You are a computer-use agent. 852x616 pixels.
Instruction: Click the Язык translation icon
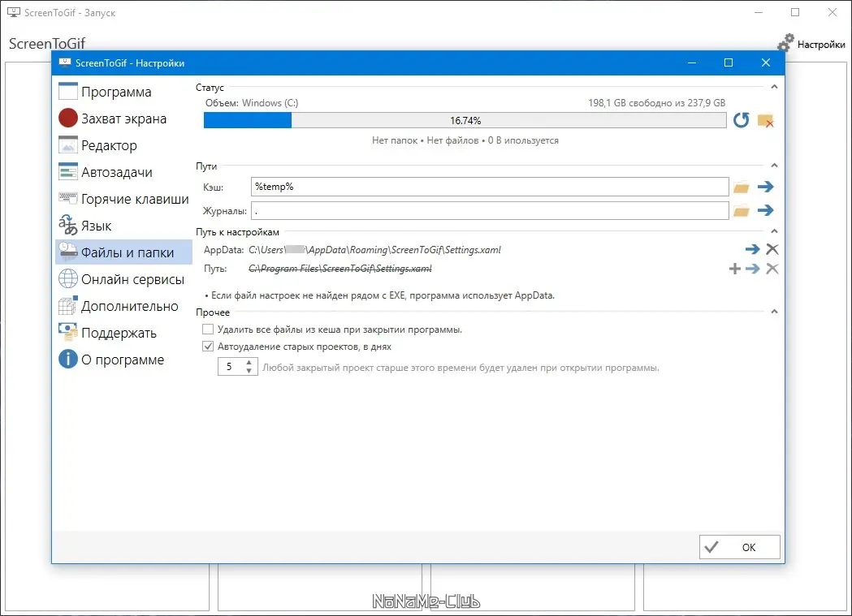(x=68, y=225)
